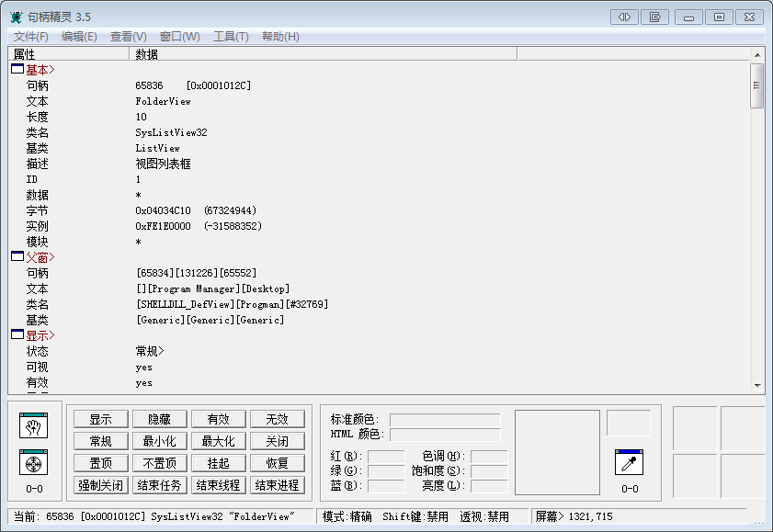Screen dimensions: 773x532
Task: Open the 工具(T) menu
Action: pyautogui.click(x=231, y=37)
